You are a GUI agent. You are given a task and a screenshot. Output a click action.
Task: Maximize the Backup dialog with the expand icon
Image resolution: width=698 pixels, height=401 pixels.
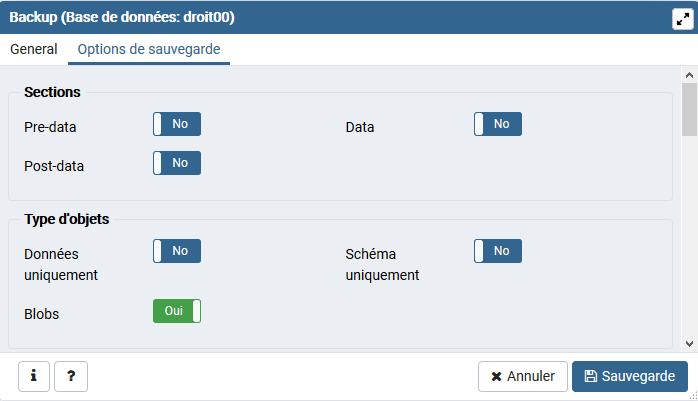682,18
